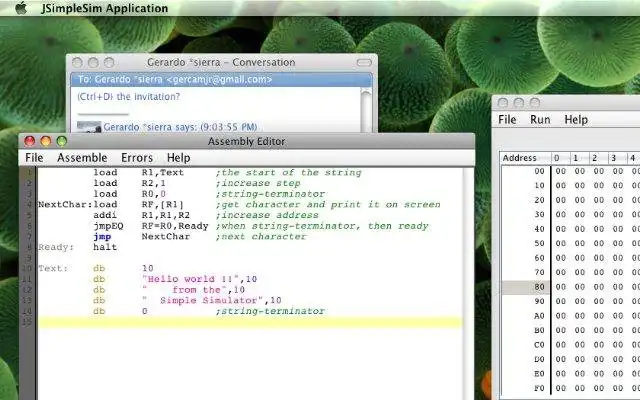Click the jmpEQ instruction
Viewport: 640px width, 400px height.
pyautogui.click(x=108, y=226)
